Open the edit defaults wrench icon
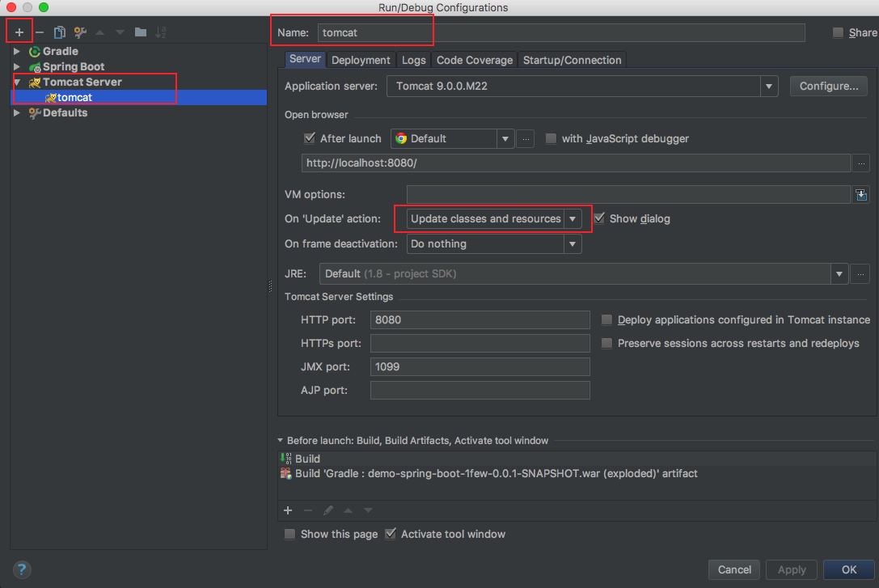879x588 pixels. pos(80,32)
